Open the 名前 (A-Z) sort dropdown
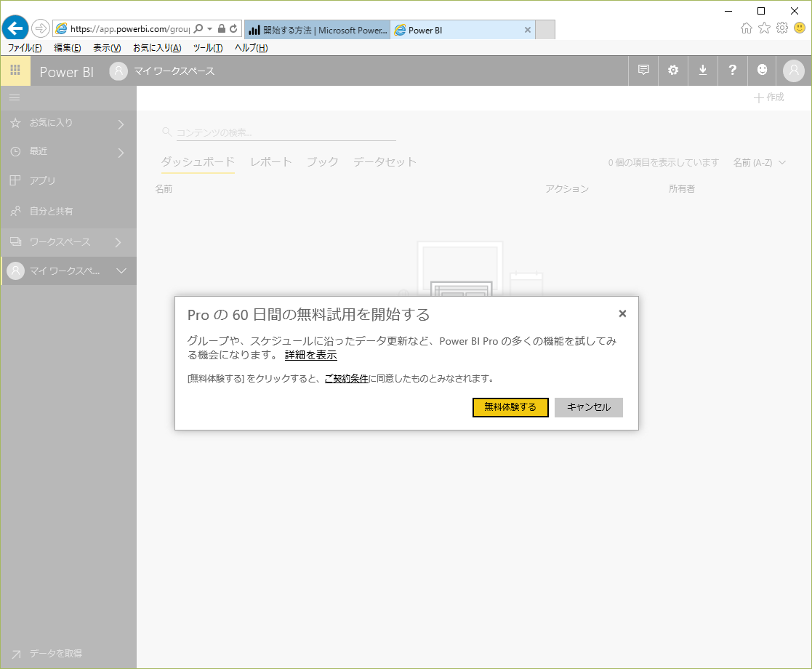 pyautogui.click(x=760, y=163)
